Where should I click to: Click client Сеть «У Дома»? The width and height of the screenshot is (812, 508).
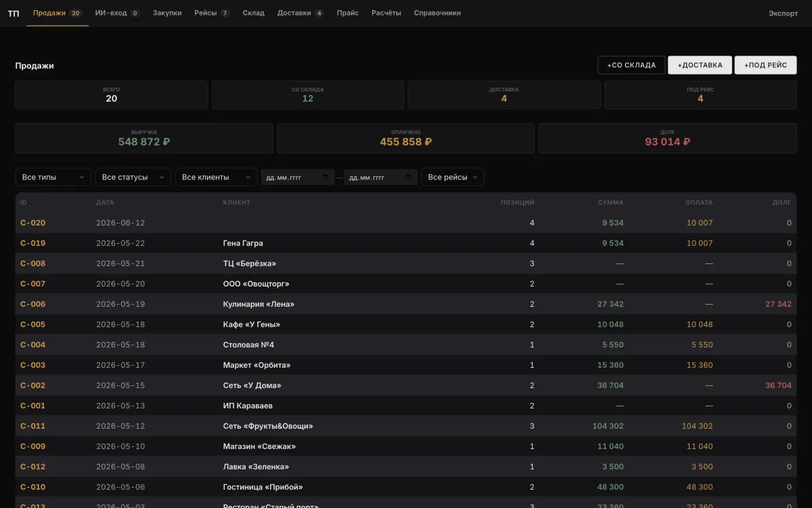(252, 385)
